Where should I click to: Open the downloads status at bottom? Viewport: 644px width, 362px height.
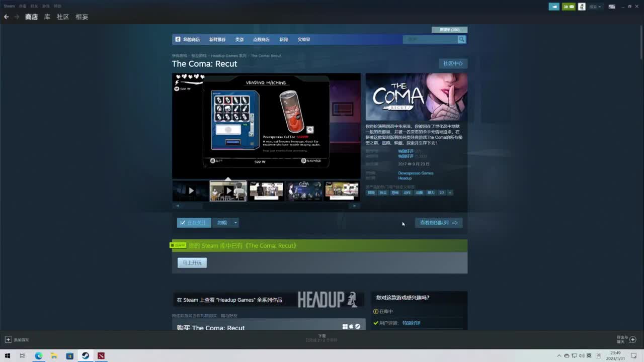[322, 338]
